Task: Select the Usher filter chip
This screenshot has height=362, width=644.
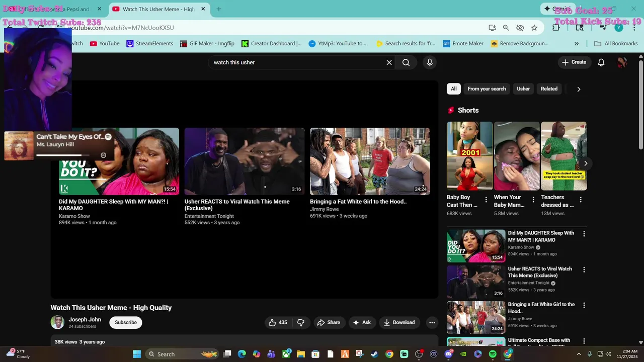Action: pyautogui.click(x=523, y=89)
